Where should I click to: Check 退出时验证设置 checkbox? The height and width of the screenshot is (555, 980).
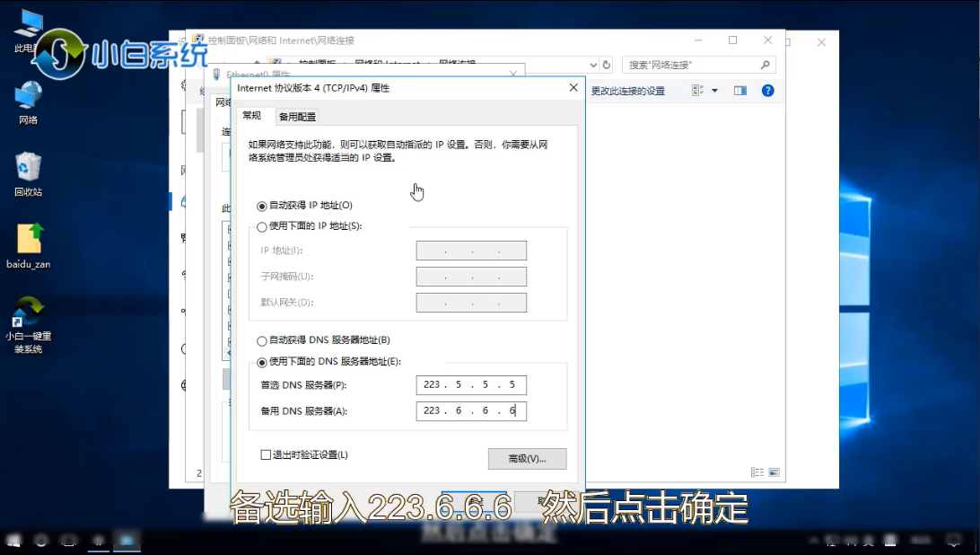pyautogui.click(x=266, y=455)
